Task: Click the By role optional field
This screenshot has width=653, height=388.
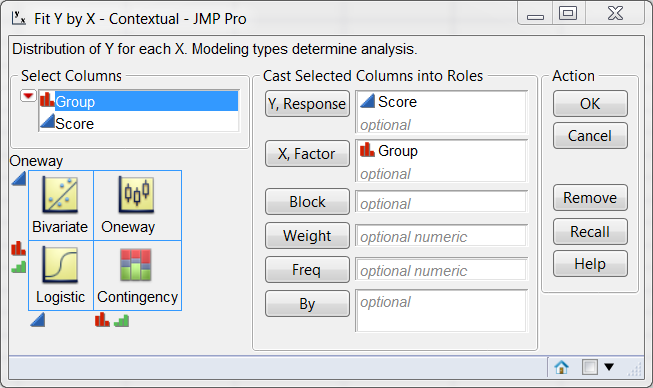Action: tap(441, 311)
